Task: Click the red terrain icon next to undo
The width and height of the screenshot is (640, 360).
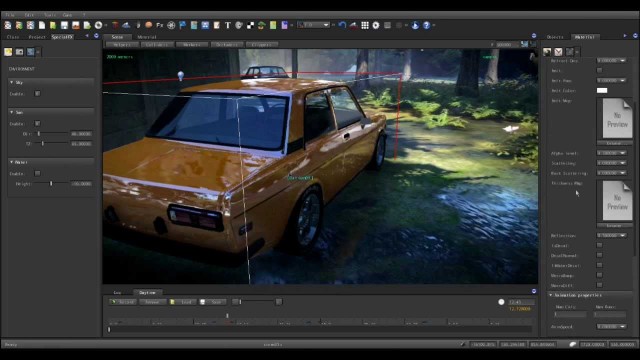Action: coord(353,25)
